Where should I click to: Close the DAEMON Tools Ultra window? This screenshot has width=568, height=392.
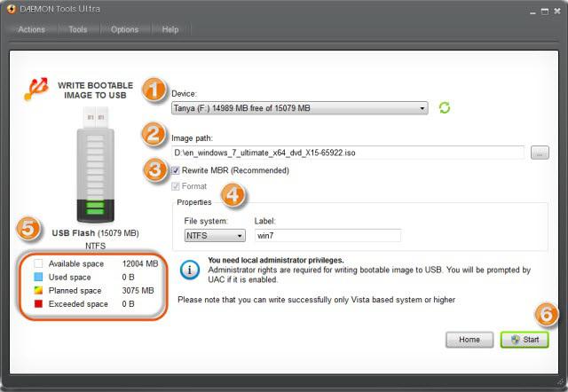[x=557, y=12]
